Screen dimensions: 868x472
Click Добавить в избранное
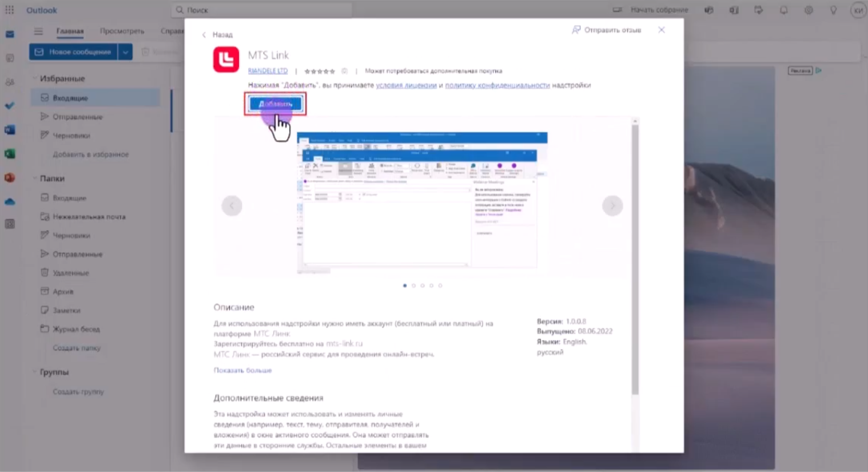(91, 154)
